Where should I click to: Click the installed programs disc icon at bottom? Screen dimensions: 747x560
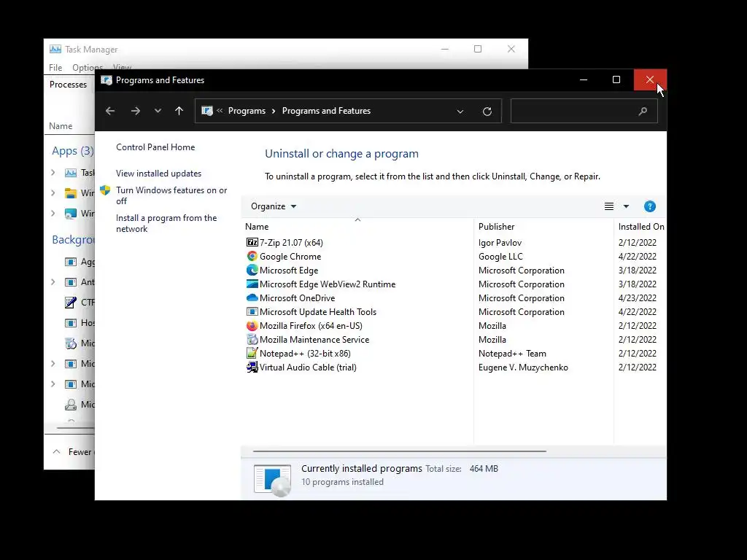tap(273, 480)
